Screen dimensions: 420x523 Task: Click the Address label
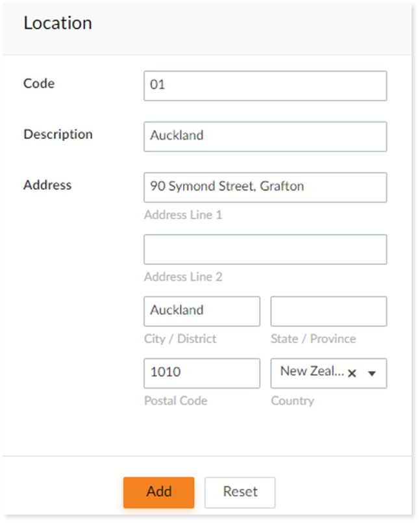[x=47, y=185]
